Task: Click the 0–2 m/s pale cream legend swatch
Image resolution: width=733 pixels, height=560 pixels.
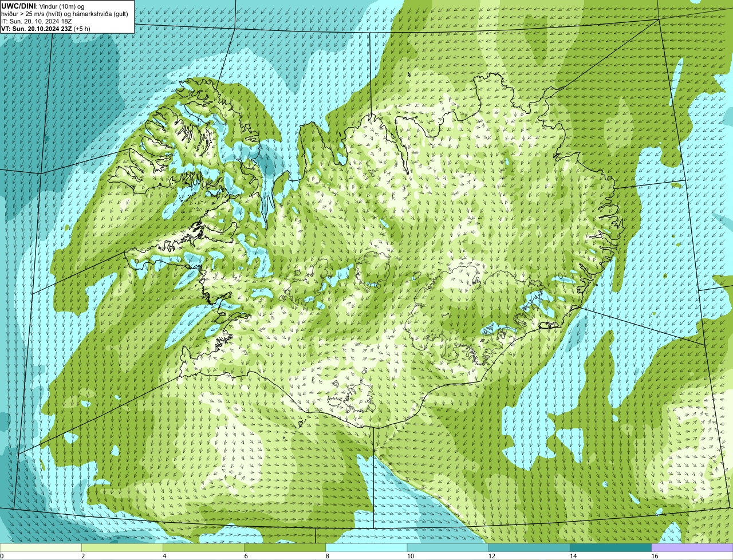Action: coord(41,547)
